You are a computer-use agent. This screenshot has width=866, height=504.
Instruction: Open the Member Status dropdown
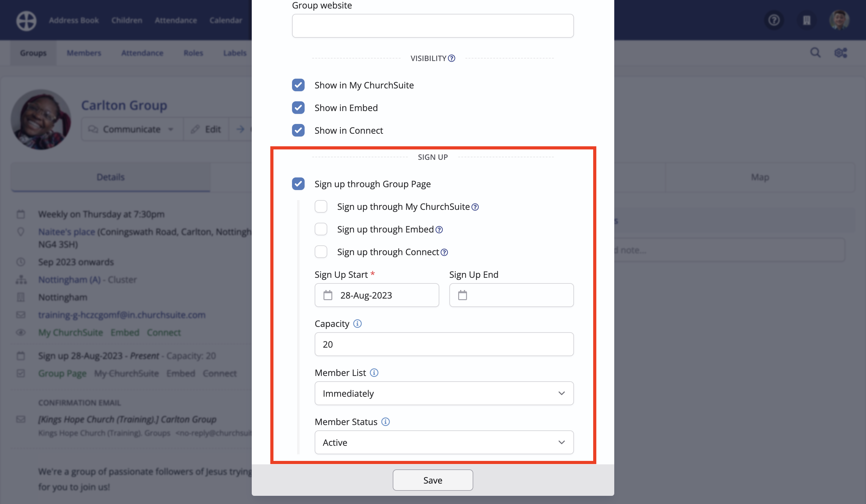click(444, 443)
